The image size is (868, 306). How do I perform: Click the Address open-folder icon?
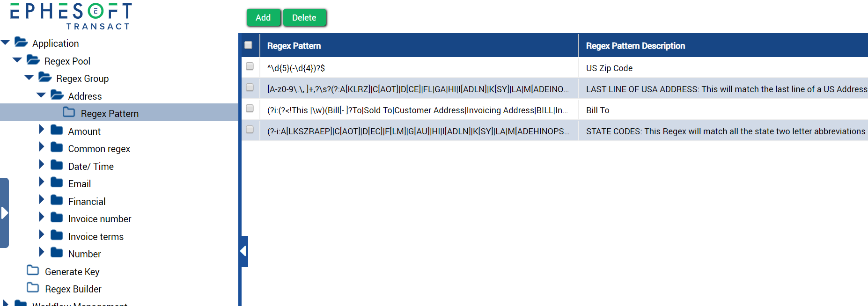click(x=57, y=95)
